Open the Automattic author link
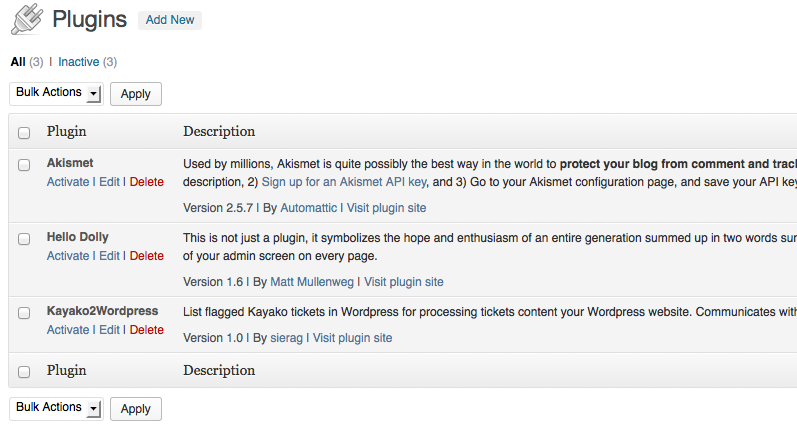This screenshot has height=445, width=797. [x=309, y=208]
